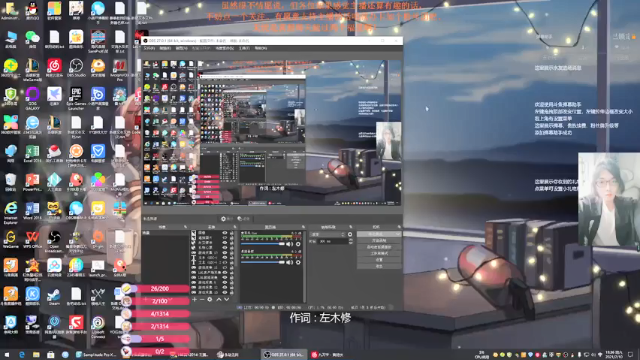Open the transition properties gear in the transitions panel
This screenshot has height=360, width=640.
tap(350, 234)
